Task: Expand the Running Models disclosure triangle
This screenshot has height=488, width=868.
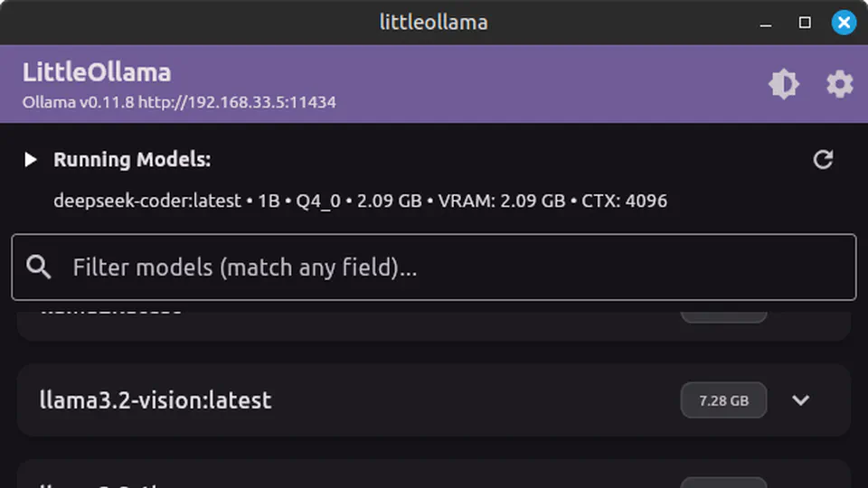Action: tap(31, 160)
